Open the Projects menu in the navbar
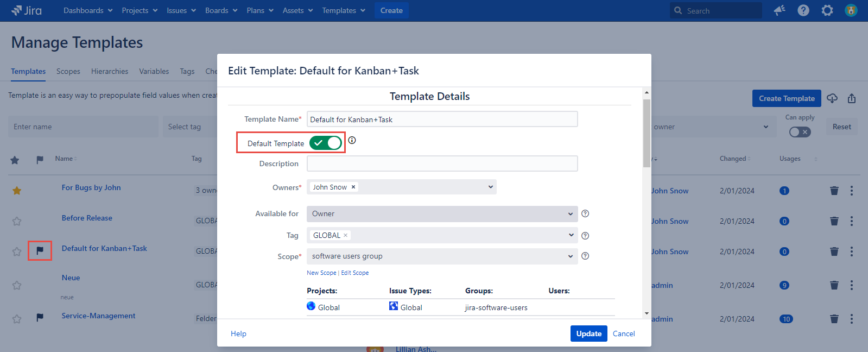 [140, 10]
